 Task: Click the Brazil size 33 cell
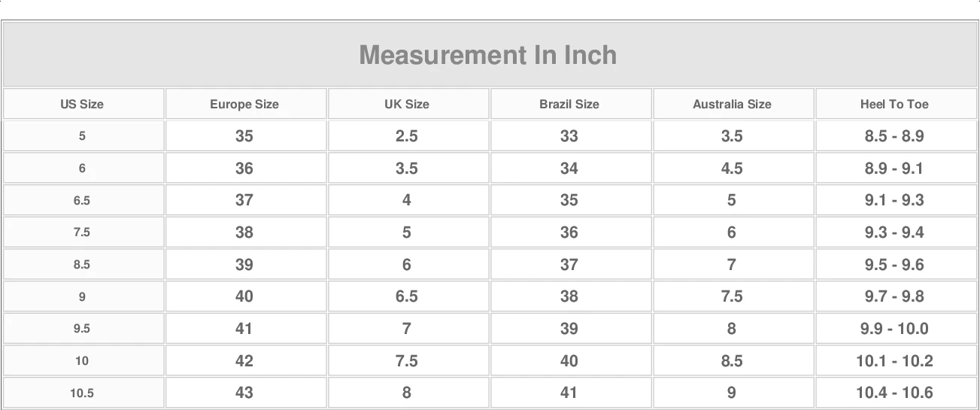point(569,136)
